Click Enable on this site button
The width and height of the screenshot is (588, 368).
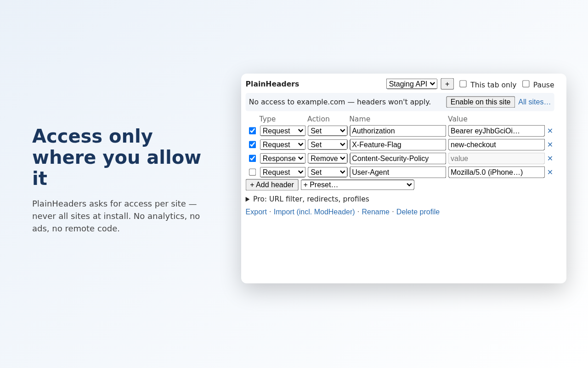coord(481,102)
